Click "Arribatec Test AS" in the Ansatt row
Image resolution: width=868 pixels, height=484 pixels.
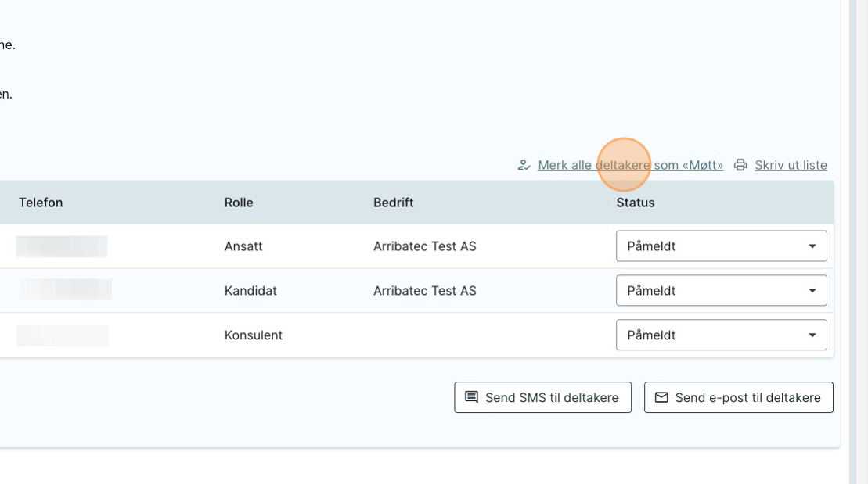[424, 246]
